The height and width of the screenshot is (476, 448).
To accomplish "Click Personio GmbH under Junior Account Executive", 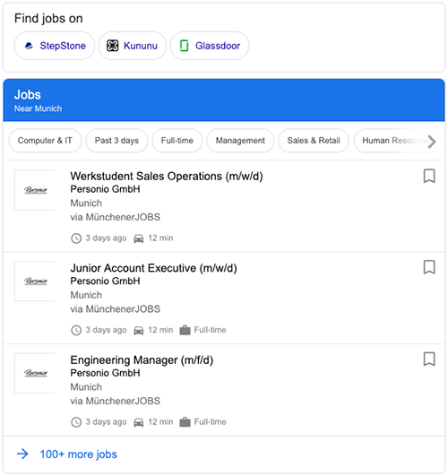I will (105, 281).
